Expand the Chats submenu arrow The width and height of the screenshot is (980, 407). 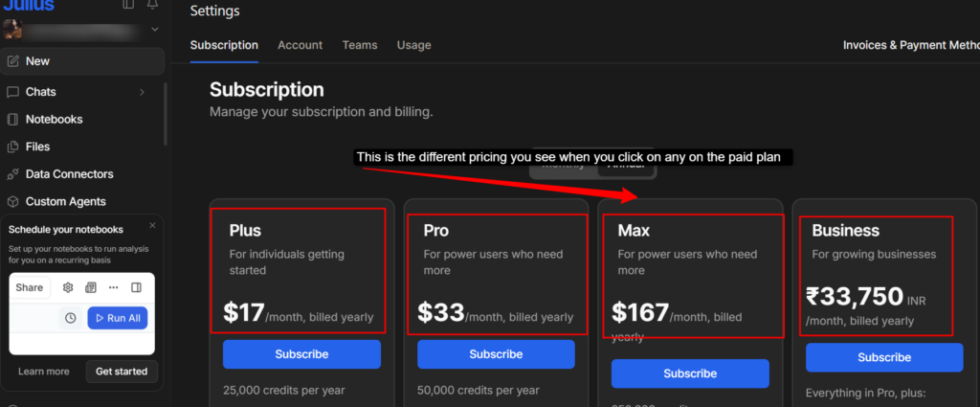[x=142, y=92]
